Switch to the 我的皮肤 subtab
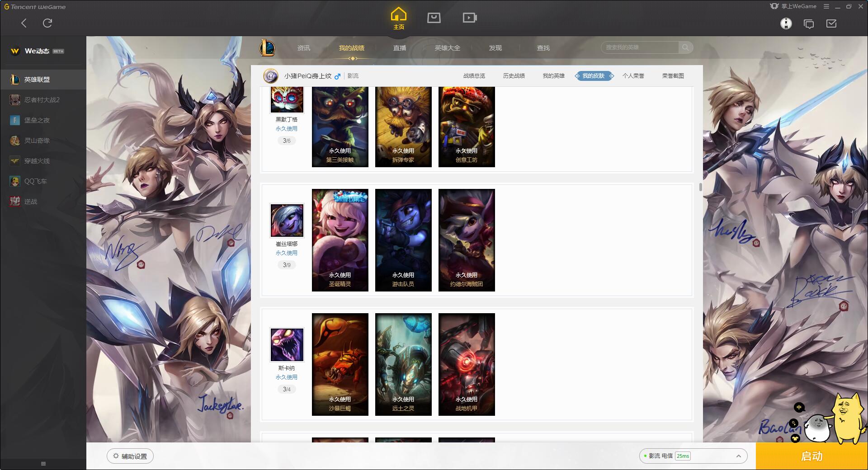Image resolution: width=868 pixels, height=470 pixels. (x=594, y=76)
